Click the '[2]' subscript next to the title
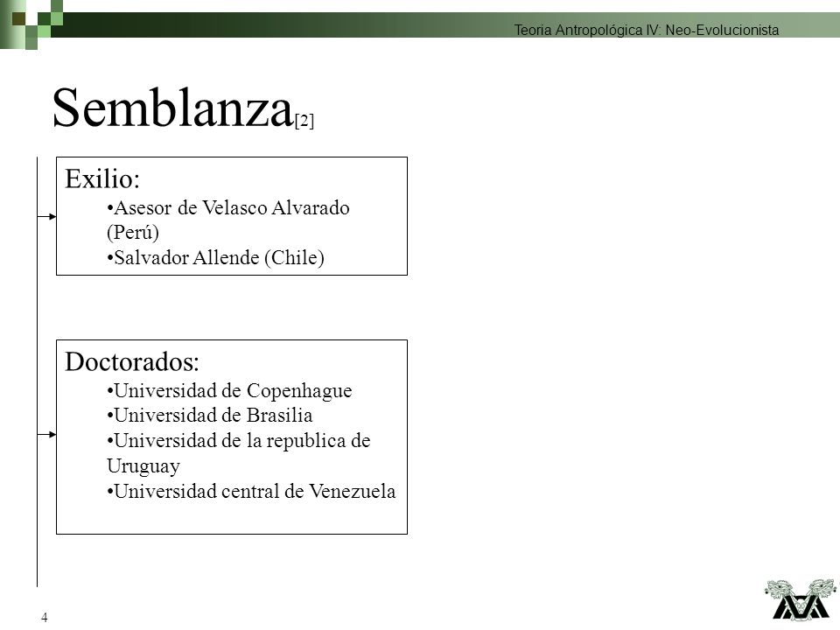 tap(304, 121)
